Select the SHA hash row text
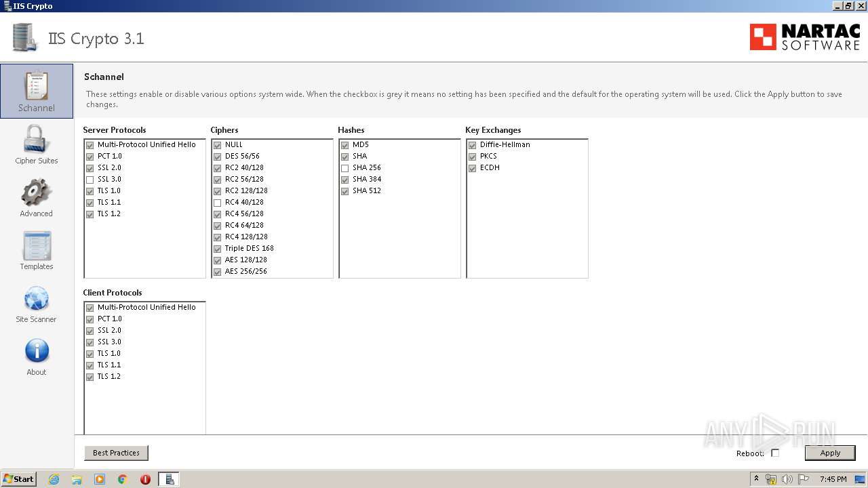The height and width of the screenshot is (488, 868). (x=359, y=156)
